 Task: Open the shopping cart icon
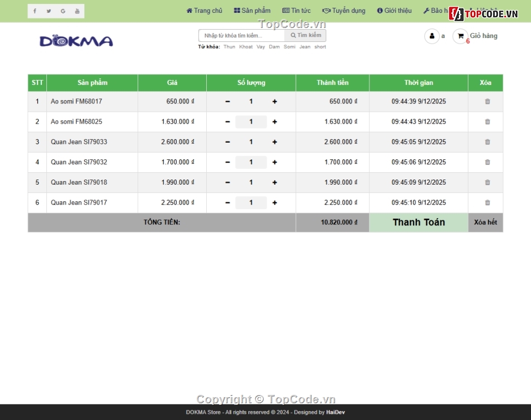[x=460, y=36]
